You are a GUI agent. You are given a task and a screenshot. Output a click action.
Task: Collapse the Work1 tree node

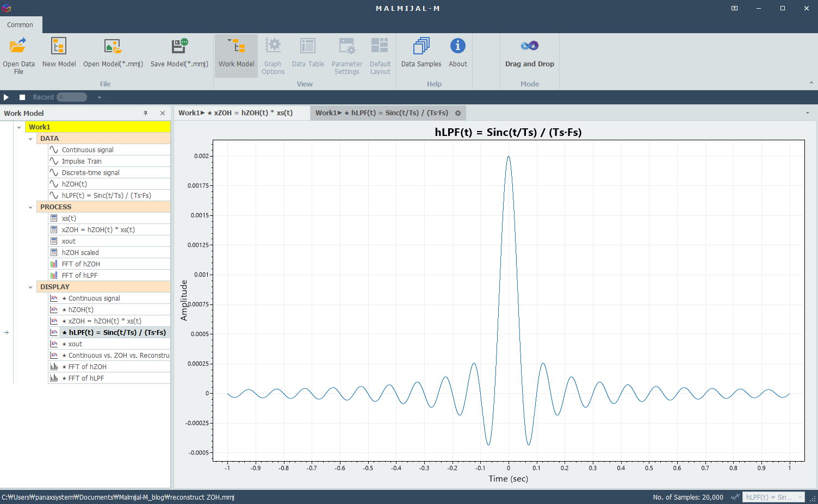[x=19, y=127]
